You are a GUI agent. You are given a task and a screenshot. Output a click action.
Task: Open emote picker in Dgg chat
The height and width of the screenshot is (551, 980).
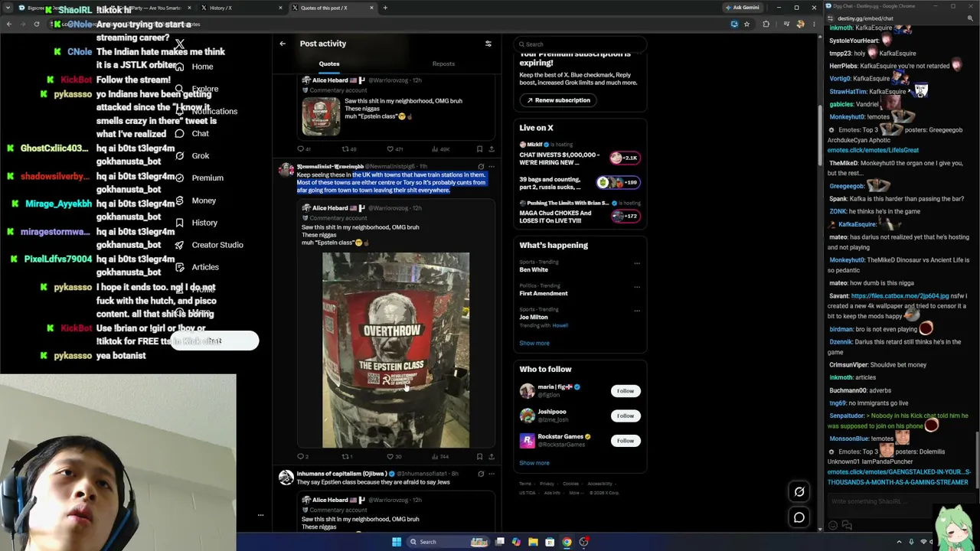(x=833, y=526)
